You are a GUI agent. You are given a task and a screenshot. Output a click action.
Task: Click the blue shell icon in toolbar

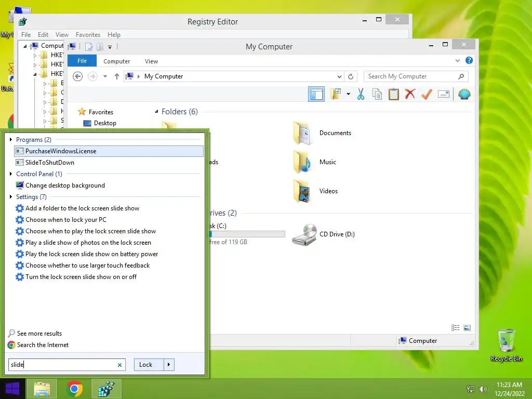click(x=464, y=94)
